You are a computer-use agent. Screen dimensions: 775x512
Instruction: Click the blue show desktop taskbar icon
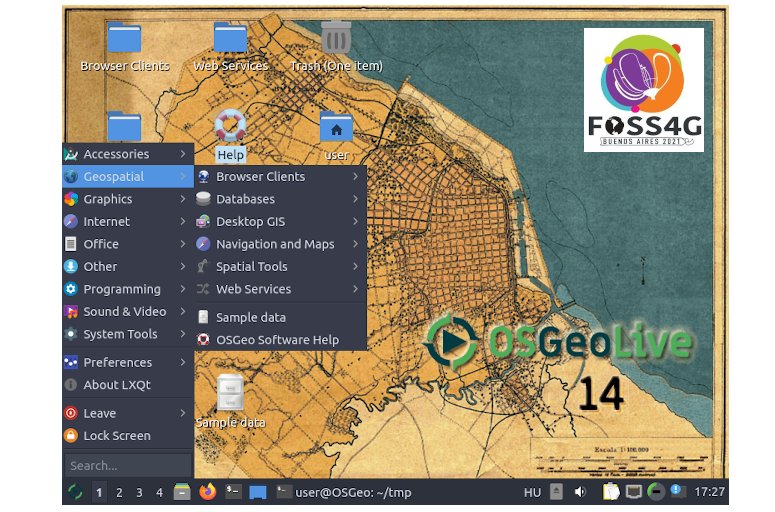click(258, 492)
